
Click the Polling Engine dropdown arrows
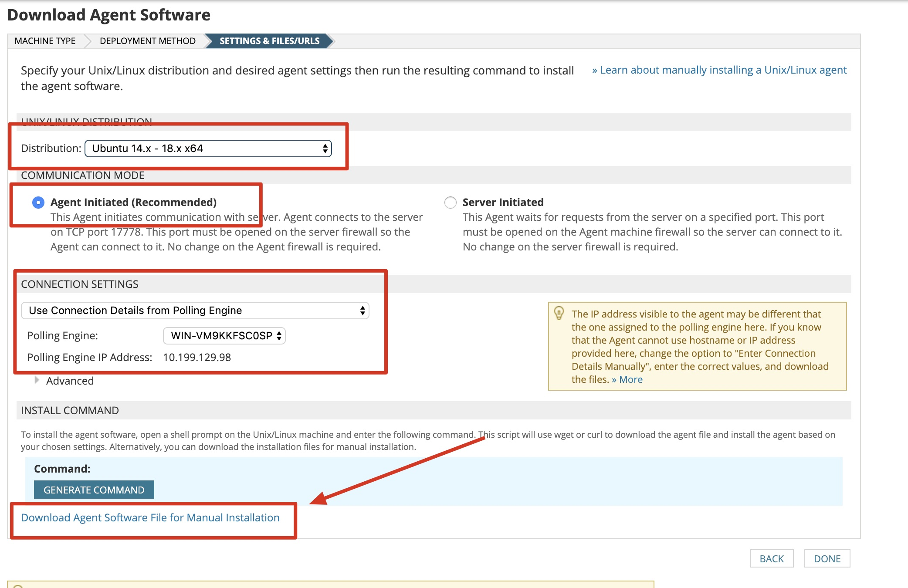coord(279,336)
